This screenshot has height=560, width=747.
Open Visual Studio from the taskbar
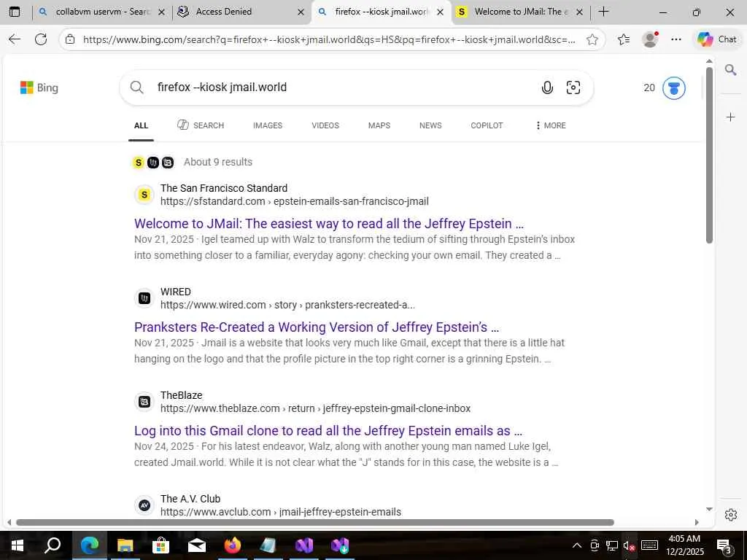[x=304, y=545]
